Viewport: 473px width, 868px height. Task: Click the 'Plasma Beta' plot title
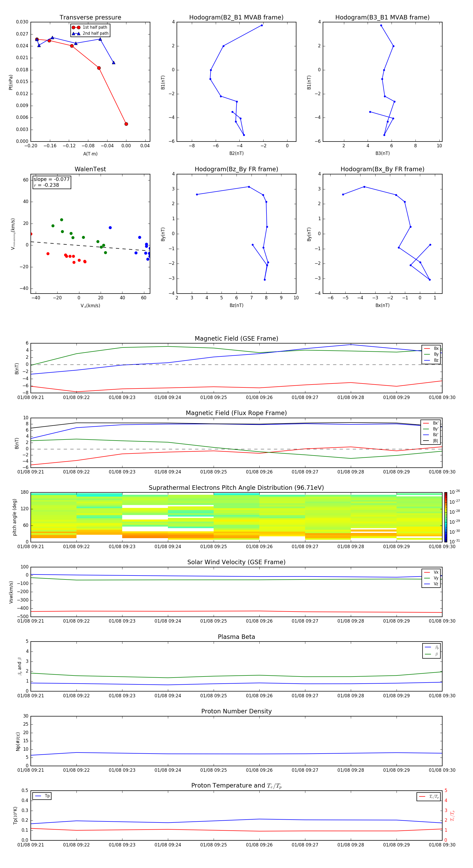click(x=236, y=637)
